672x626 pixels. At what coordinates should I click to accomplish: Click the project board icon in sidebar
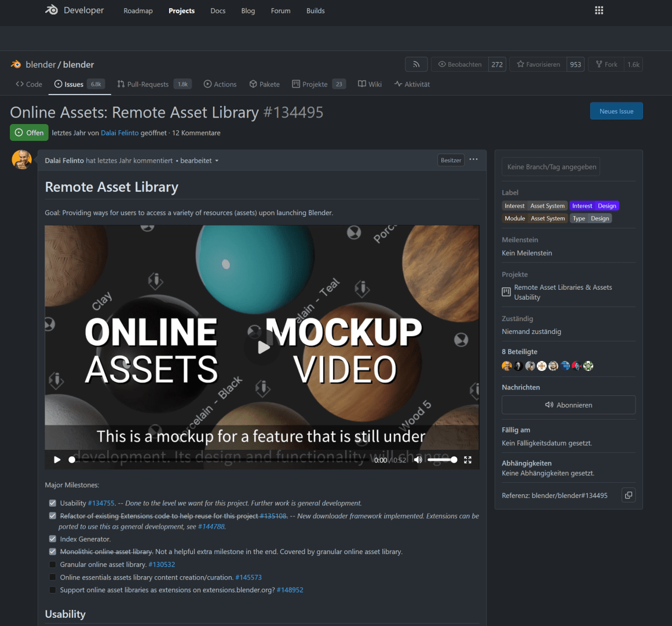(x=506, y=292)
